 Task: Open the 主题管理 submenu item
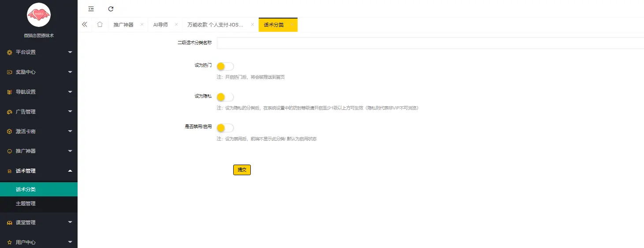pos(39,203)
